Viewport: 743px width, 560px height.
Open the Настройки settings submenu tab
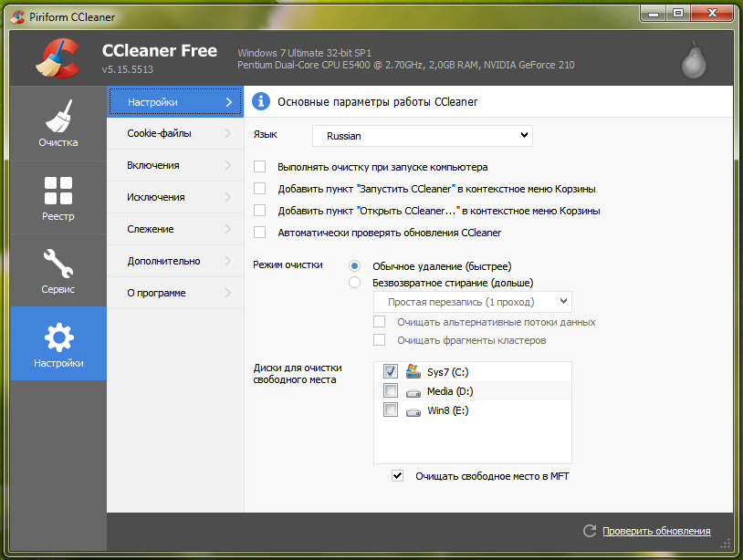(175, 102)
